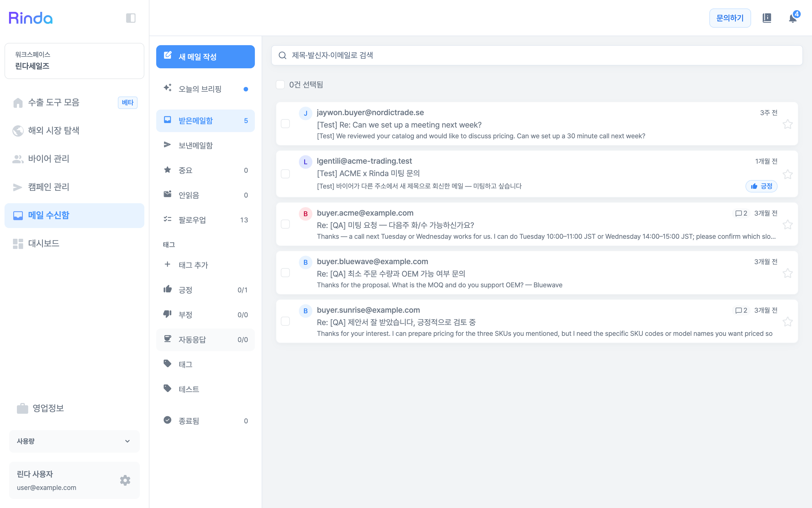Open account settings gear icon
The image size is (812, 508).
[125, 480]
